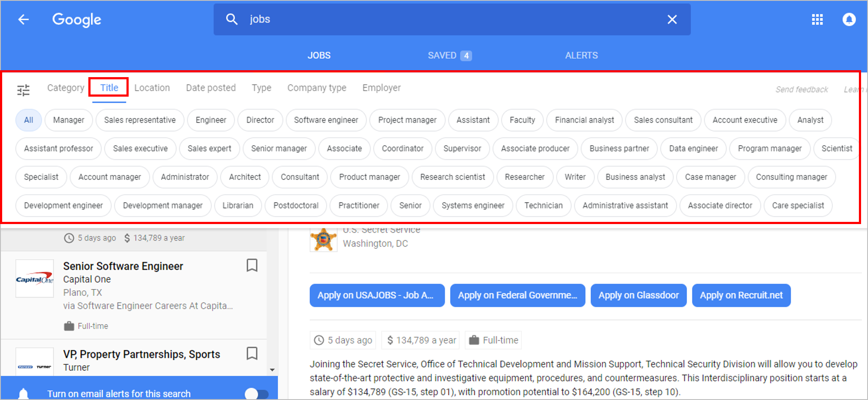The width and height of the screenshot is (868, 400).
Task: Open the Senior Software Engineer listing title
Action: (123, 266)
